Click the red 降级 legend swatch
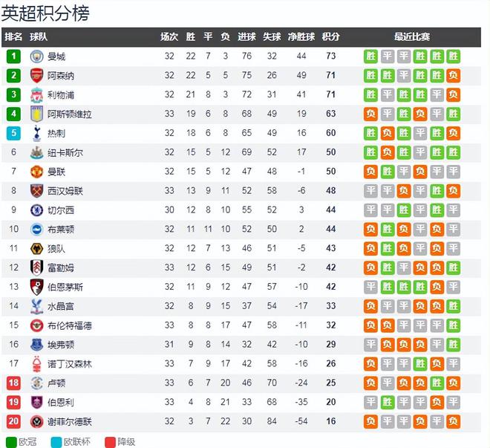Viewport: 490px width, 448px height. click(x=111, y=442)
